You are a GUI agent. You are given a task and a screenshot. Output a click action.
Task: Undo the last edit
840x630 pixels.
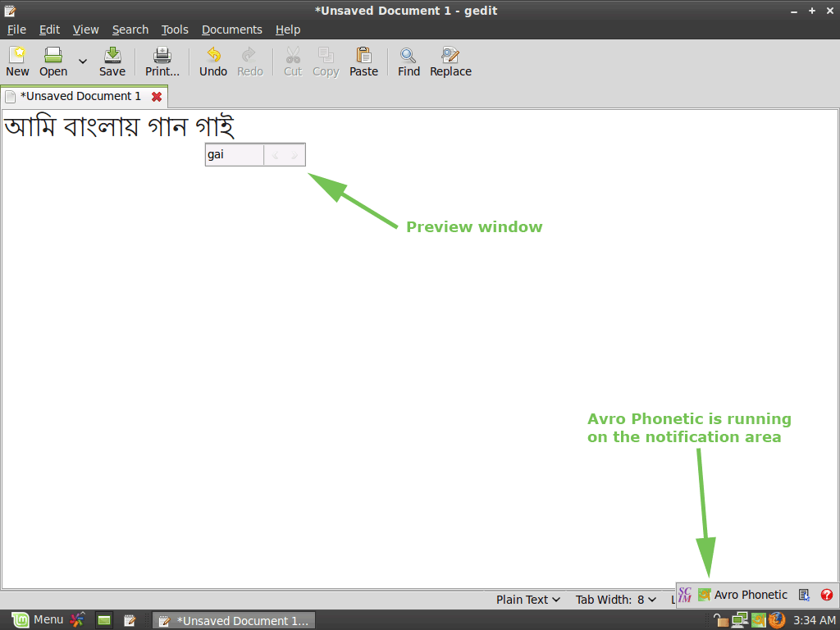click(213, 56)
